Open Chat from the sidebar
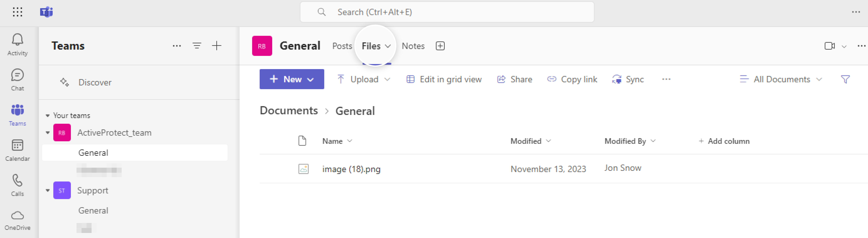Screen dimensions: 868x238 18,80
